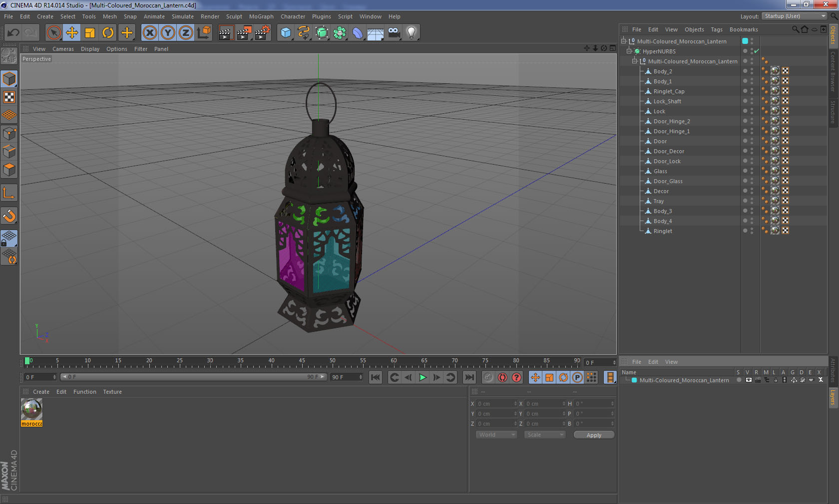Toggle HyperNURBS enabled green checkmark
The image size is (839, 504).
[x=757, y=51]
